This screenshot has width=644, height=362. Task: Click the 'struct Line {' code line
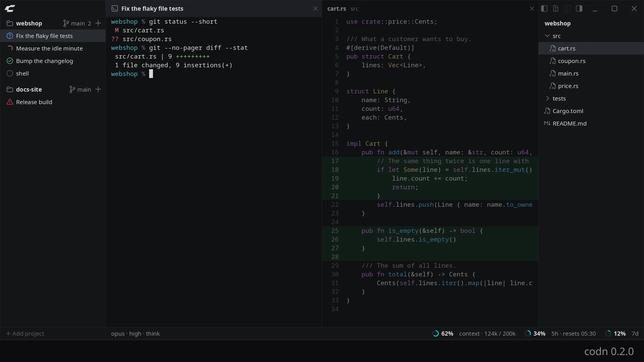click(371, 91)
